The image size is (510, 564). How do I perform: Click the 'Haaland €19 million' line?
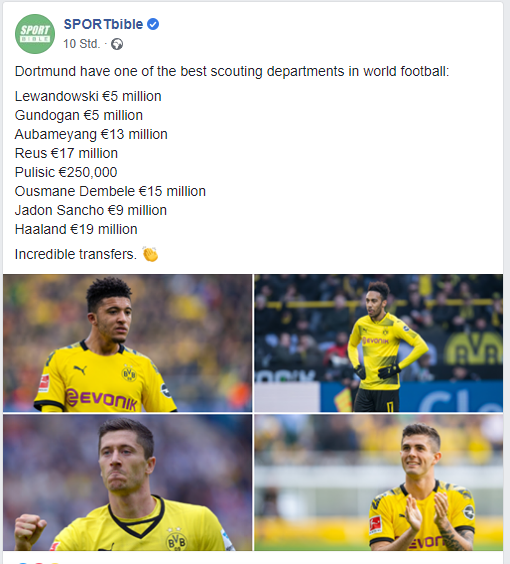tap(76, 229)
